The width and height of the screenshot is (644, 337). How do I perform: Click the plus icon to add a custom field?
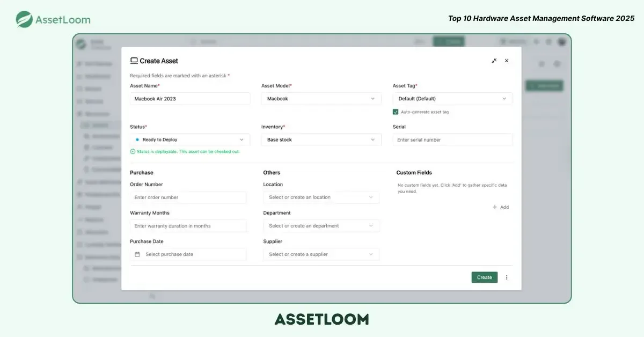point(495,207)
